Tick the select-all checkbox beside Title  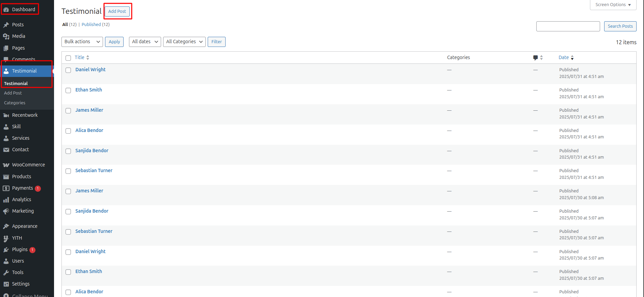[x=68, y=58]
